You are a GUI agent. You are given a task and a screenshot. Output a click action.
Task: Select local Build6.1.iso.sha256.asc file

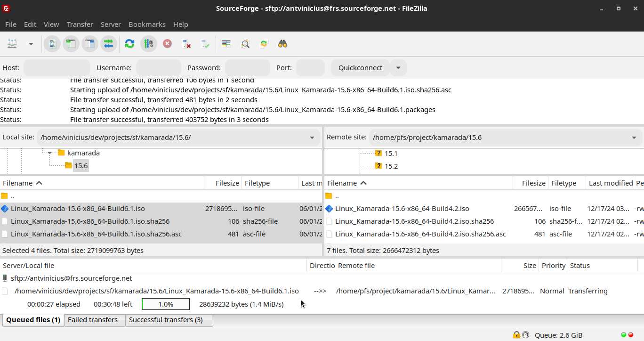tap(161, 234)
